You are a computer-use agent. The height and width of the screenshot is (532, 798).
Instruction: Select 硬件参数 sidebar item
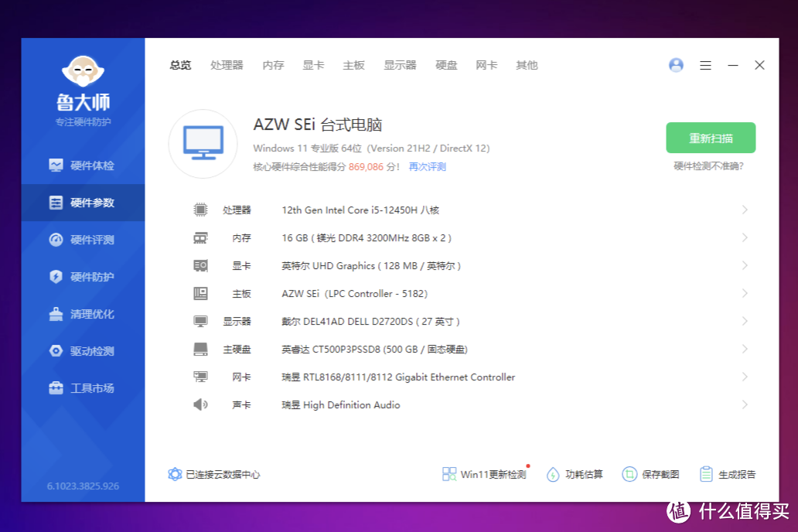83,203
